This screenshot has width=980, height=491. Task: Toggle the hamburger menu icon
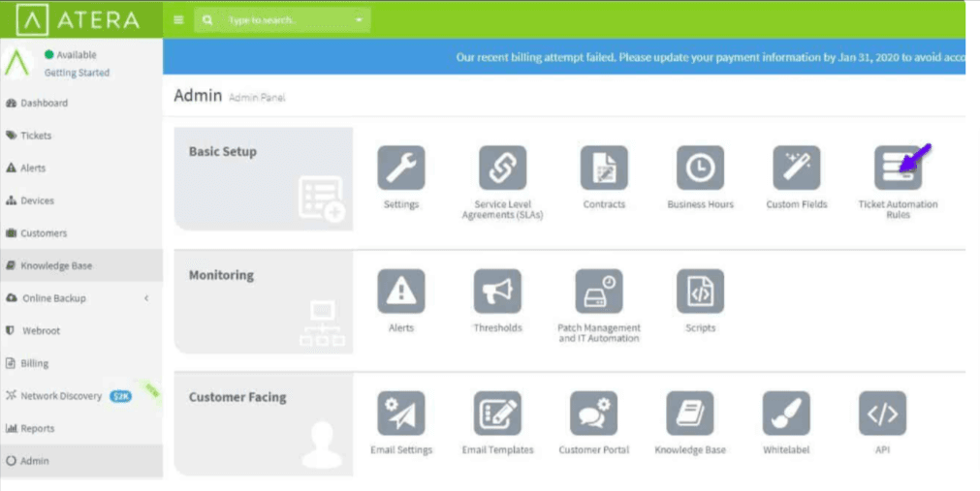178,20
